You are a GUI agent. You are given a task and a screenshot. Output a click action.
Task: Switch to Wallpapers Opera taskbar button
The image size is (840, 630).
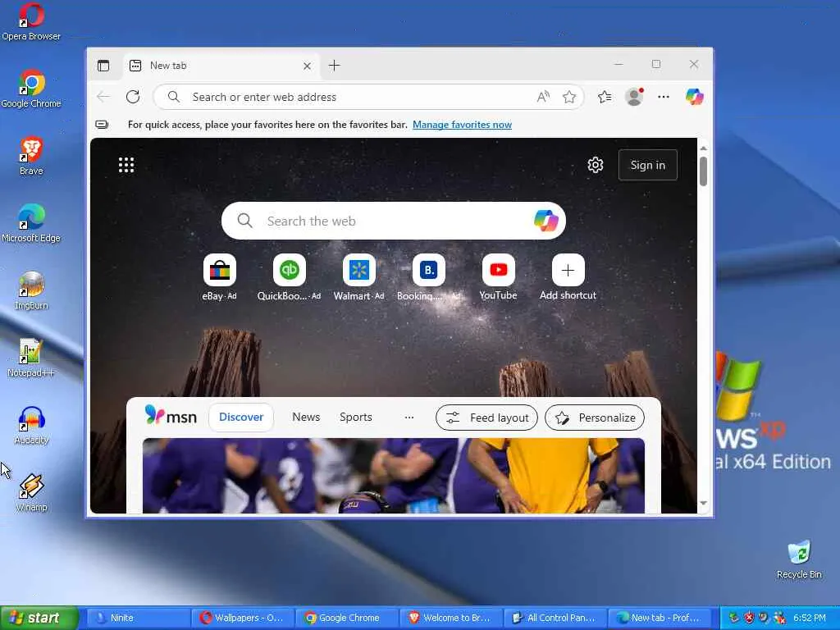tap(242, 618)
